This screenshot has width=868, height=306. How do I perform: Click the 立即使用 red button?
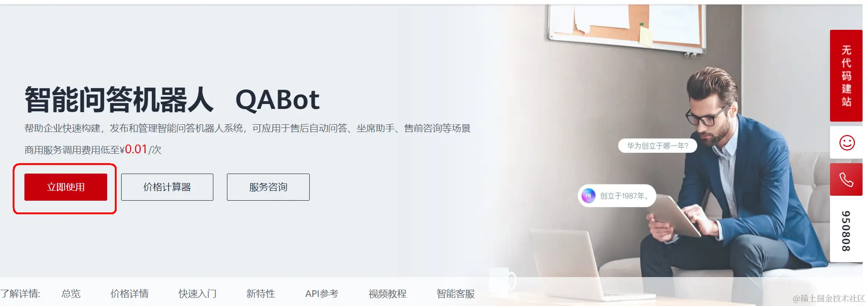[66, 187]
